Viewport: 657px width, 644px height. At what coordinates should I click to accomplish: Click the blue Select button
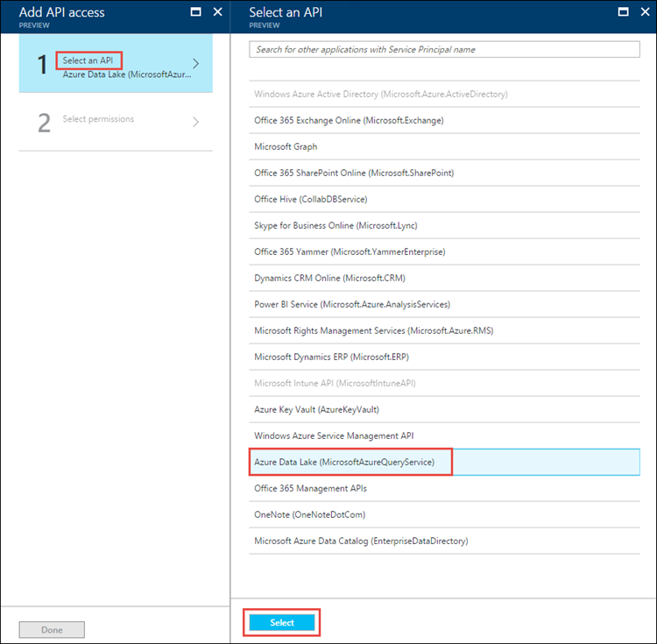coord(282,623)
